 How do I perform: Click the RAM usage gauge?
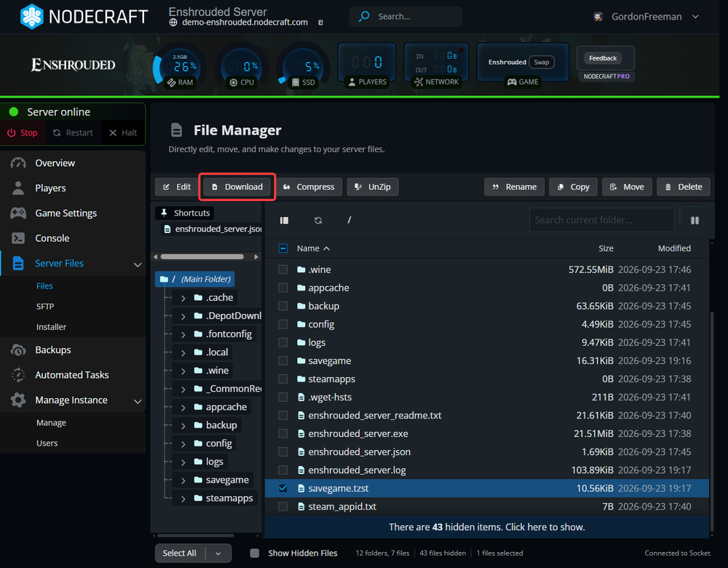pyautogui.click(x=181, y=67)
